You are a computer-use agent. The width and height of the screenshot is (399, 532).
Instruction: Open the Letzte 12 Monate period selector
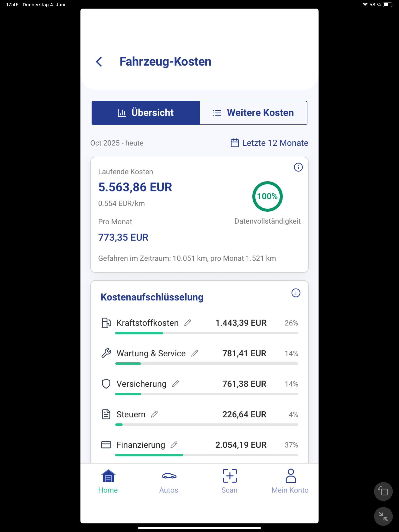(269, 143)
